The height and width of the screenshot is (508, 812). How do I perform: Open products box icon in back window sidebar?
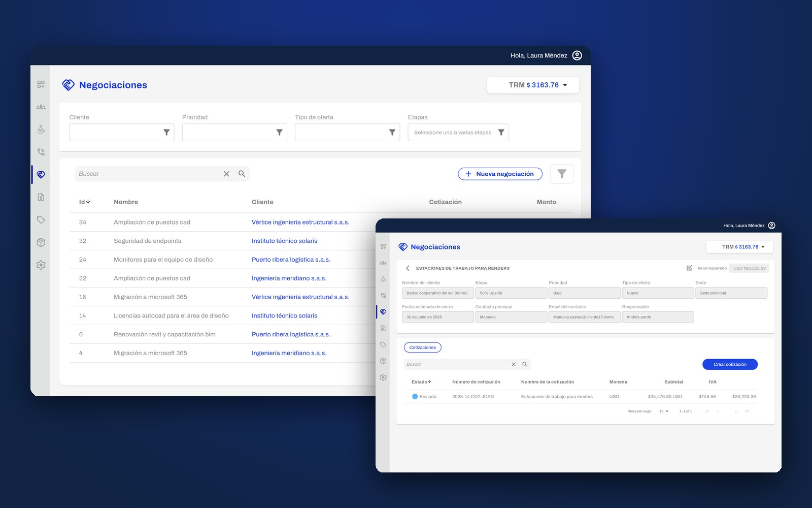pos(41,242)
